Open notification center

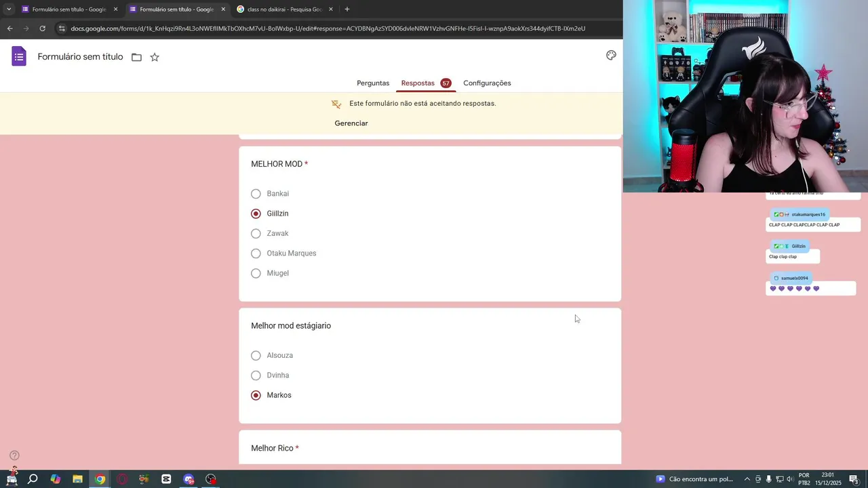(854, 479)
